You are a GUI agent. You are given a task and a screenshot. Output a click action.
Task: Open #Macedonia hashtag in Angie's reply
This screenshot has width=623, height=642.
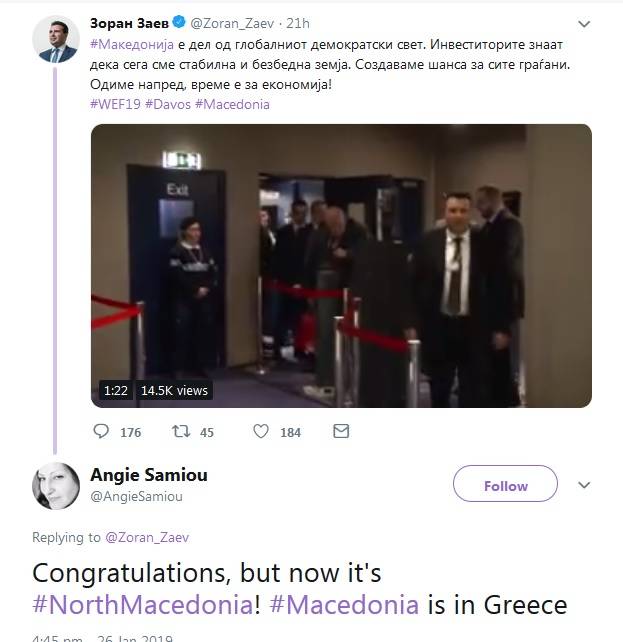[x=344, y=604]
